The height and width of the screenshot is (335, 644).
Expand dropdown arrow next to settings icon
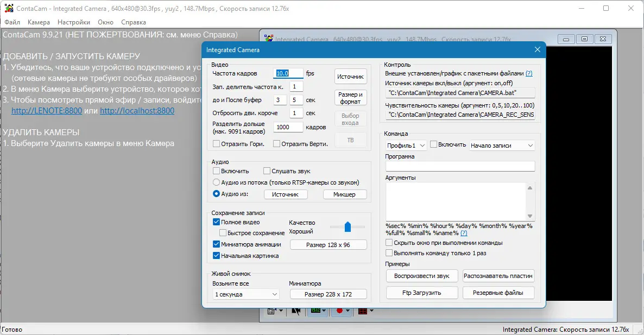pyautogui.click(x=281, y=311)
